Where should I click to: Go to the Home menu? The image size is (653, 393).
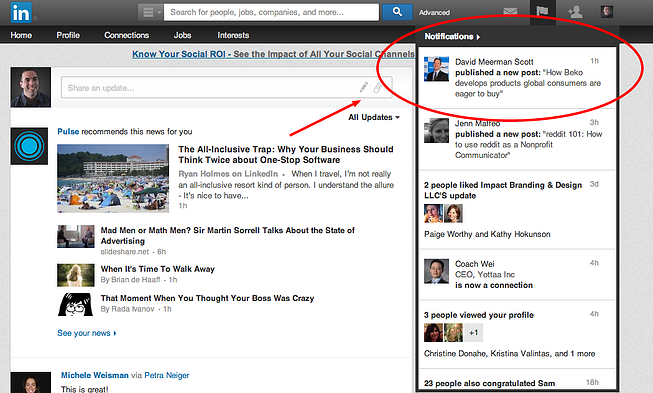coord(21,35)
